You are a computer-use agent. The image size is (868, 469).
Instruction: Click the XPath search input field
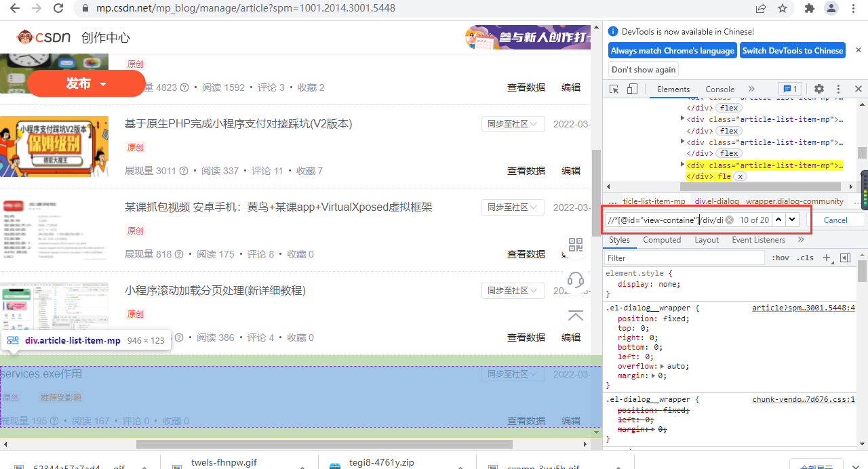[x=663, y=220]
